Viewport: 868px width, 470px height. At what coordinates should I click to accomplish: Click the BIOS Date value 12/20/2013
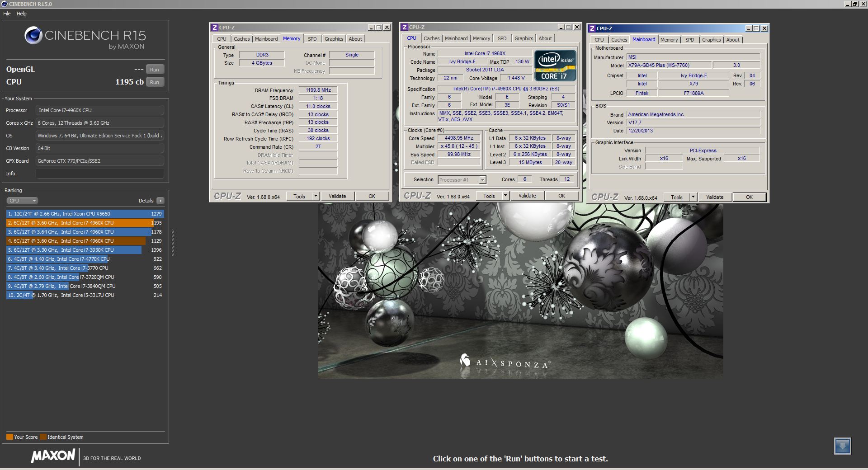[693, 131]
